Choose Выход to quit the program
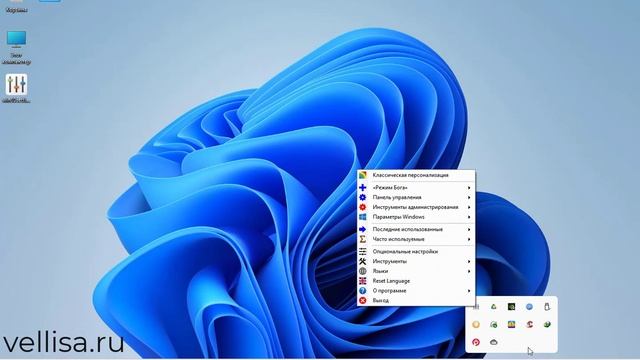The height and width of the screenshot is (360, 640). 416,300
